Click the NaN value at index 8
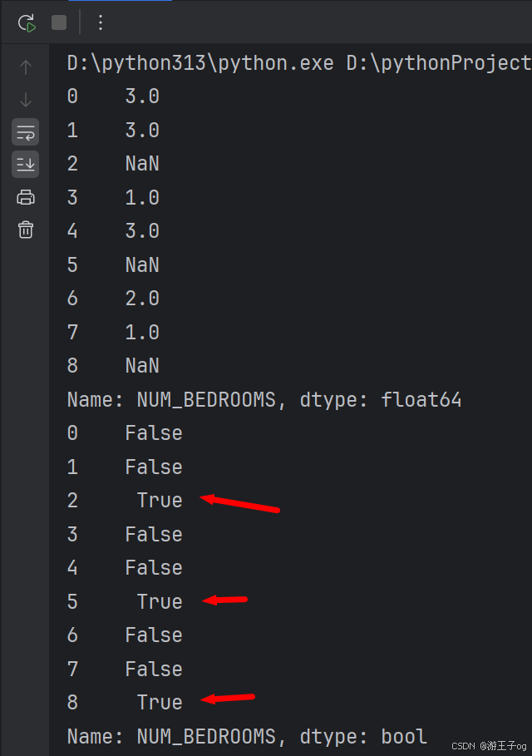The height and width of the screenshot is (756, 532). pyautogui.click(x=142, y=366)
